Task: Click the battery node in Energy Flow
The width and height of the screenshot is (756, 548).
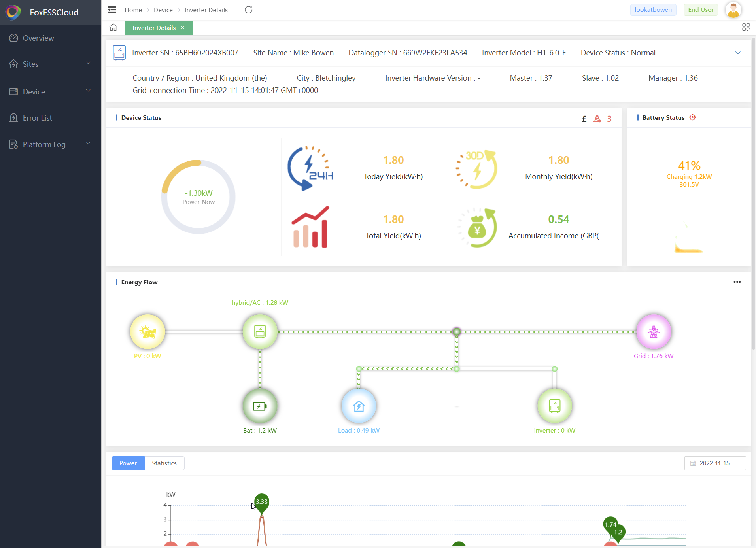Action: tap(260, 406)
